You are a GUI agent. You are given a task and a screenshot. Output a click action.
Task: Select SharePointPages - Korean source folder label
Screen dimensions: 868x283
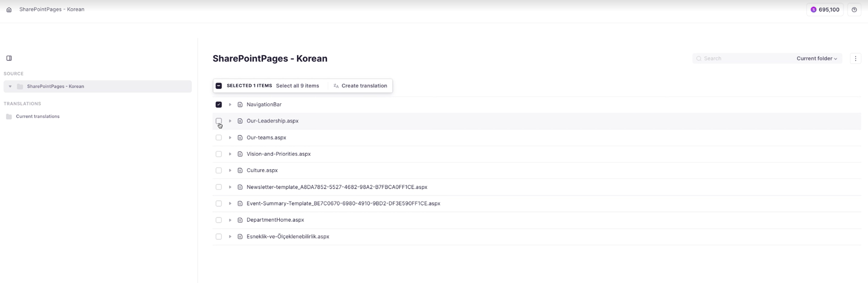tap(56, 87)
